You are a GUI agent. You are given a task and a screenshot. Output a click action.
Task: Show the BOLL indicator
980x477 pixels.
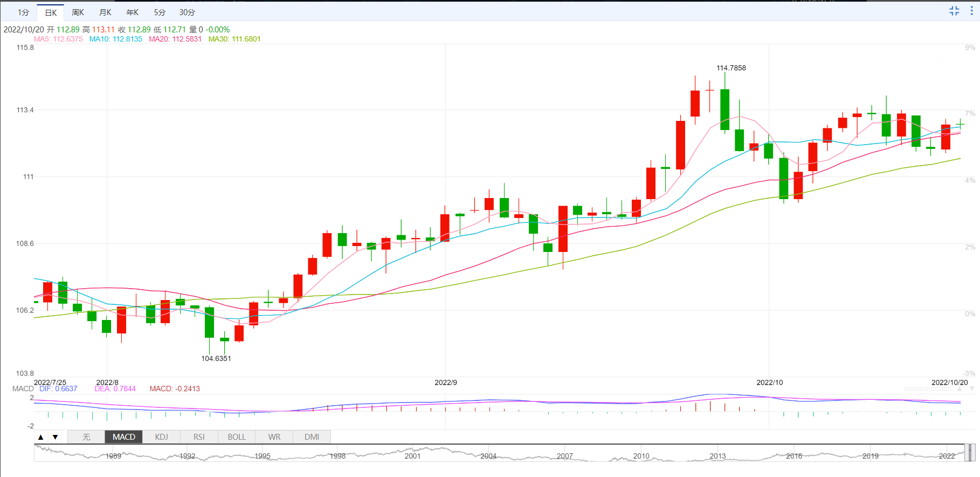[x=237, y=437]
